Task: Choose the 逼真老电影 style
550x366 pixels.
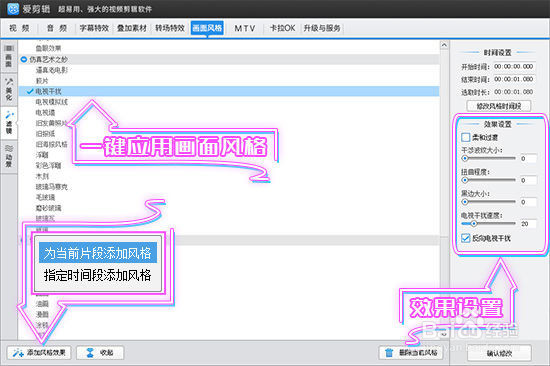Action: coord(52,70)
